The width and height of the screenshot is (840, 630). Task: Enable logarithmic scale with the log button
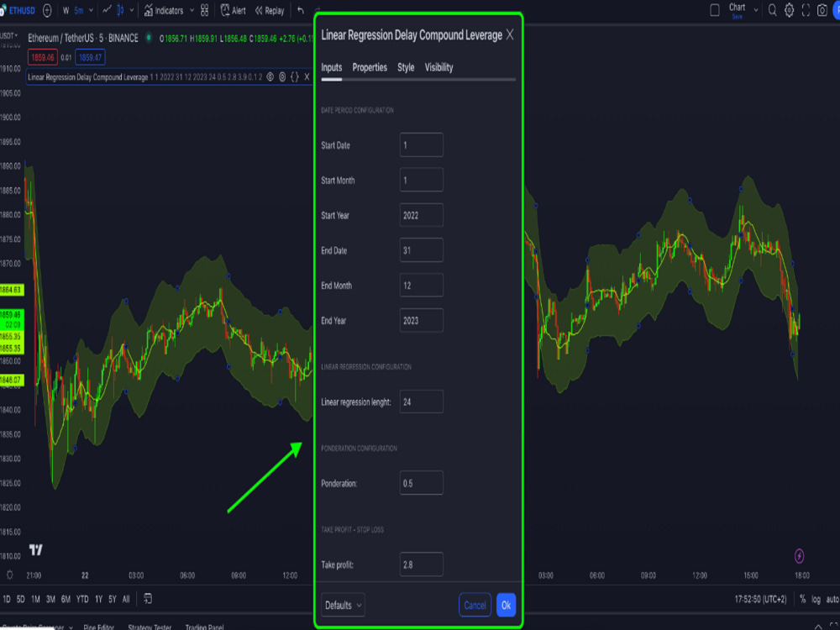point(816,599)
